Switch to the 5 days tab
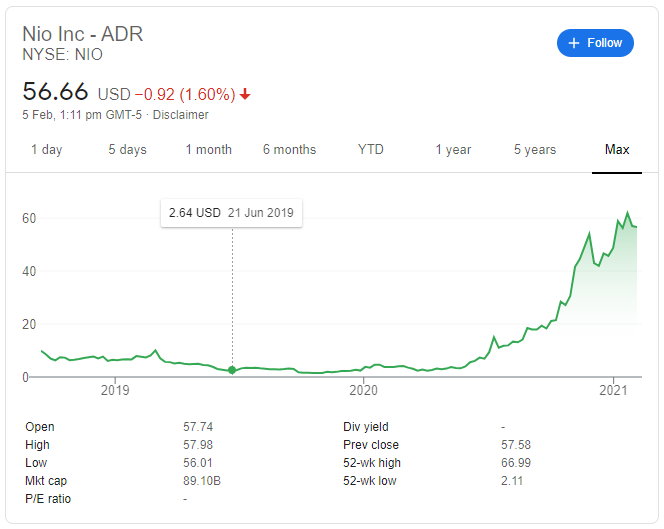Image resolution: width=664 pixels, height=529 pixels. (127, 150)
